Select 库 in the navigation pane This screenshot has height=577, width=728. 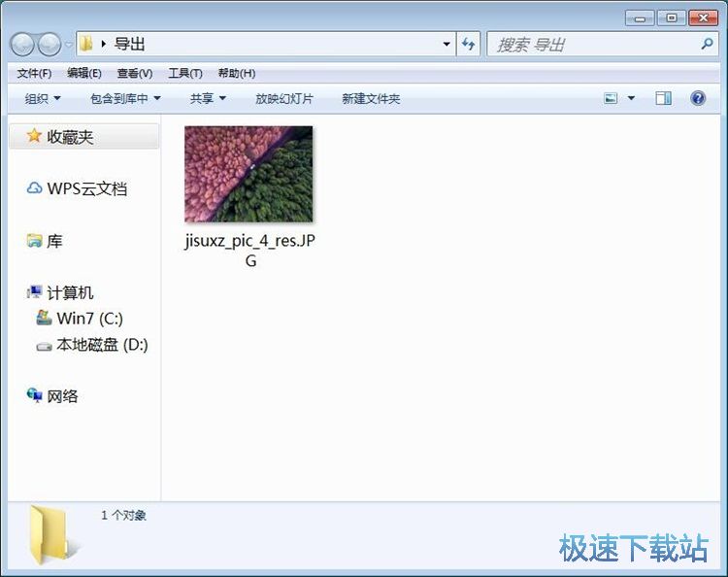(54, 241)
